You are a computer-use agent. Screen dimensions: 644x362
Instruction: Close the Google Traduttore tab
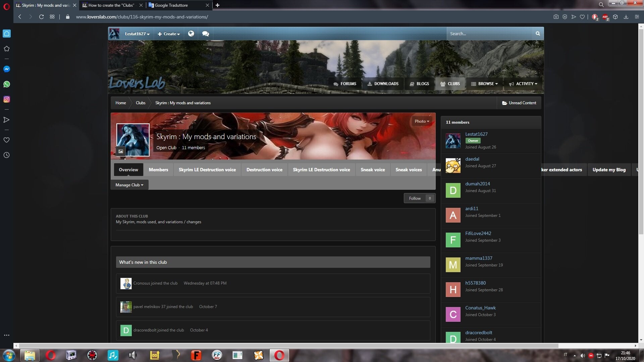(x=207, y=5)
